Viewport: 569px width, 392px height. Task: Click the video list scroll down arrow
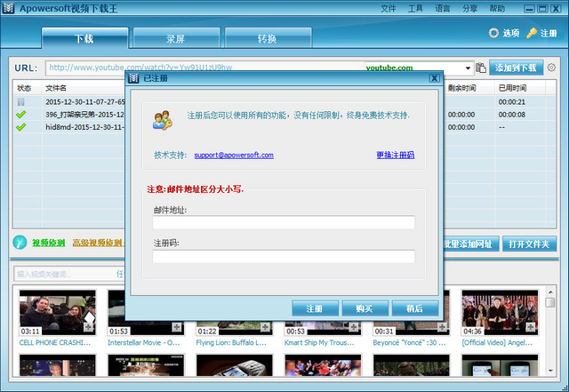tap(550, 371)
